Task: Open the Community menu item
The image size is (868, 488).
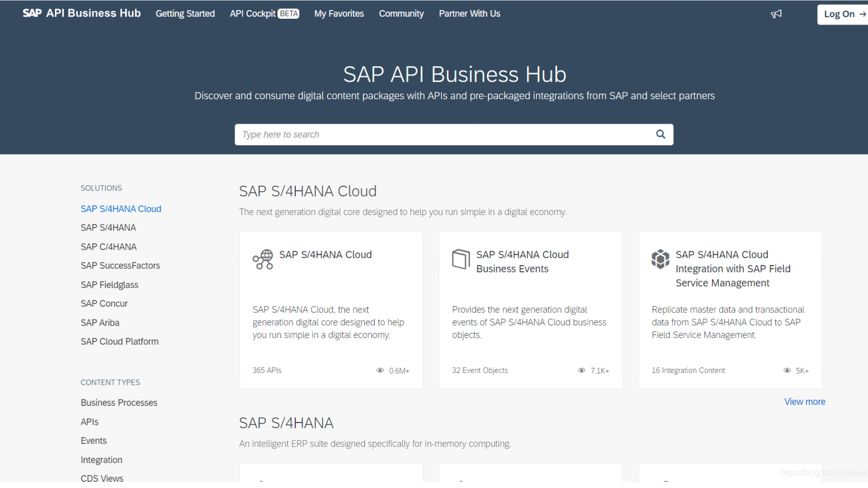Action: [401, 13]
